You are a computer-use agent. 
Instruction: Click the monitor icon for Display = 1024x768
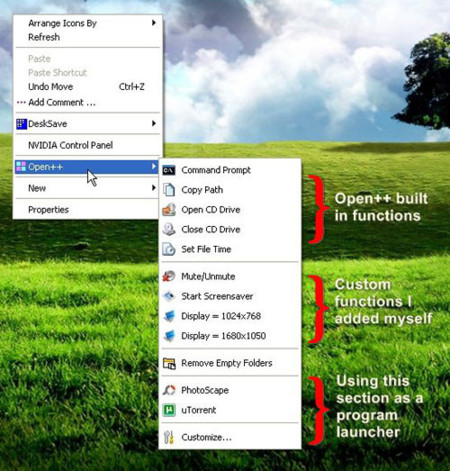tap(169, 316)
